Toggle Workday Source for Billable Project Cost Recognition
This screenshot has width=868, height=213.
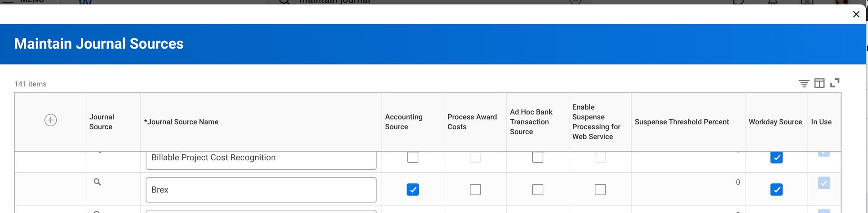point(776,158)
